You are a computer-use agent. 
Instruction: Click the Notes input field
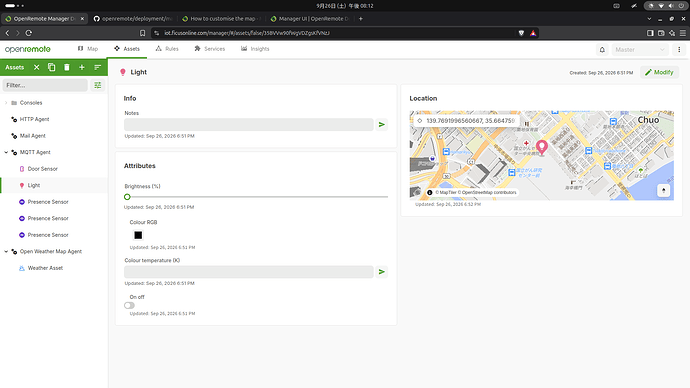tap(249, 124)
